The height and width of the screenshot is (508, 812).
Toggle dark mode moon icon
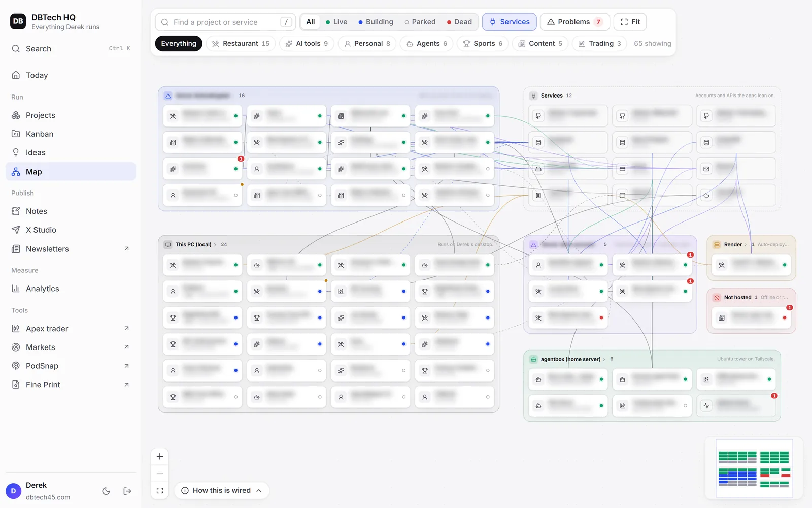pos(106,491)
